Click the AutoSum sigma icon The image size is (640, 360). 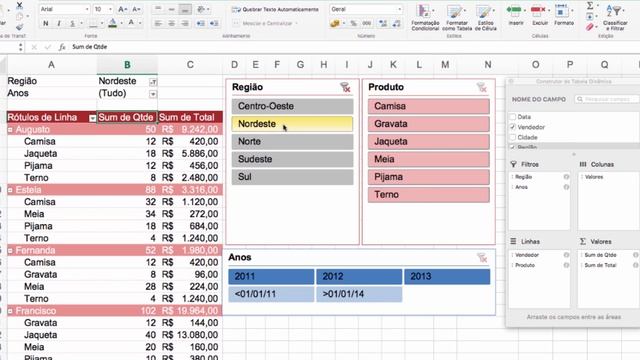pyautogui.click(x=590, y=5)
